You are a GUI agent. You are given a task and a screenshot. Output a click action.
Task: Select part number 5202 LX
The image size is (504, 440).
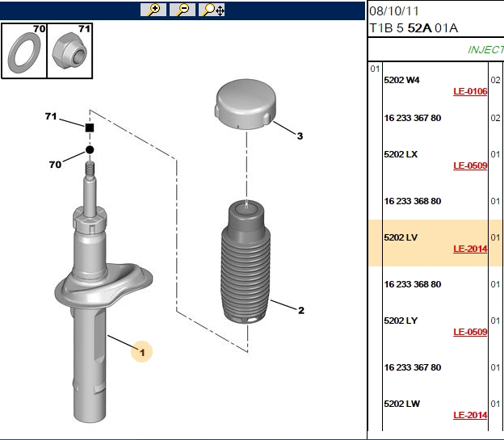(401, 154)
